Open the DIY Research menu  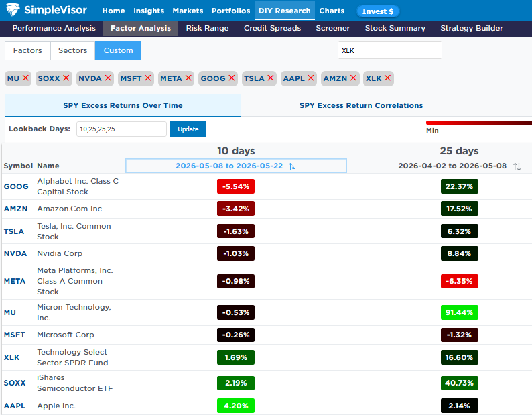(284, 11)
